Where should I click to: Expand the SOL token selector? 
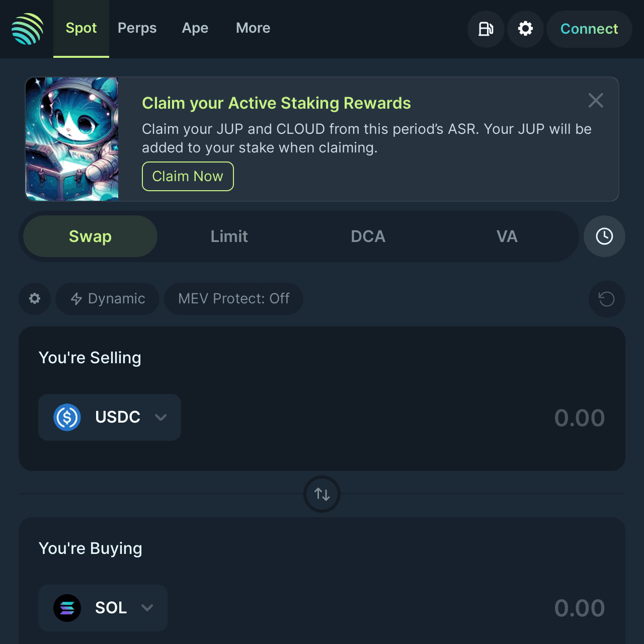click(103, 608)
